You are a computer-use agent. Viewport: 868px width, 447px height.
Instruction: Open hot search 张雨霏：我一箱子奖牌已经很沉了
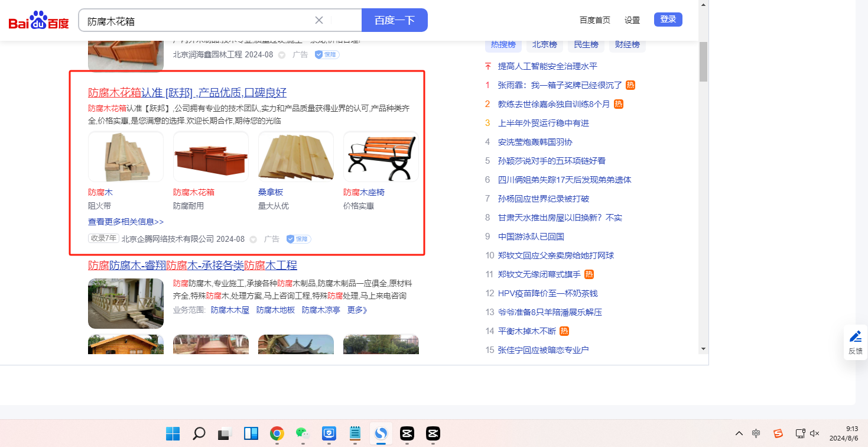pyautogui.click(x=560, y=85)
